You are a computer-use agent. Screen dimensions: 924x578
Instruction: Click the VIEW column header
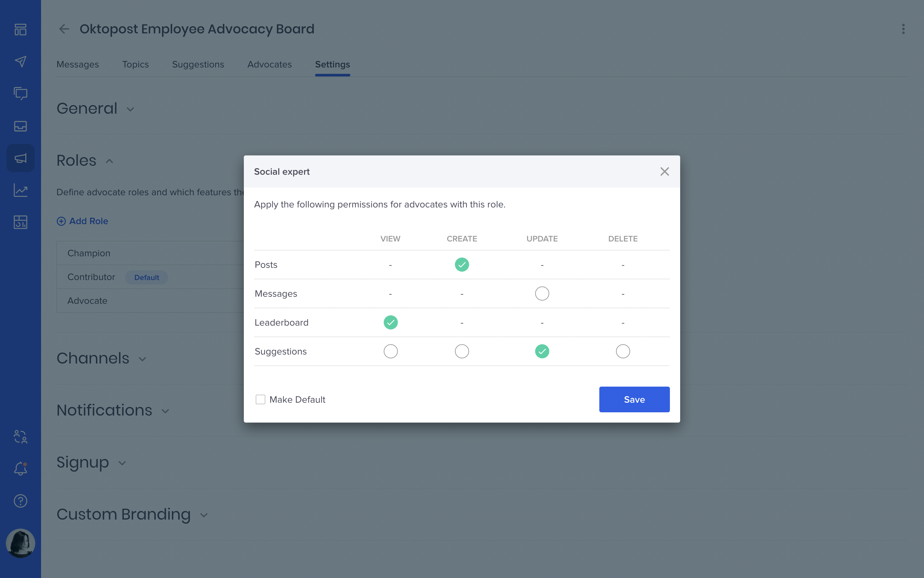pyautogui.click(x=390, y=239)
